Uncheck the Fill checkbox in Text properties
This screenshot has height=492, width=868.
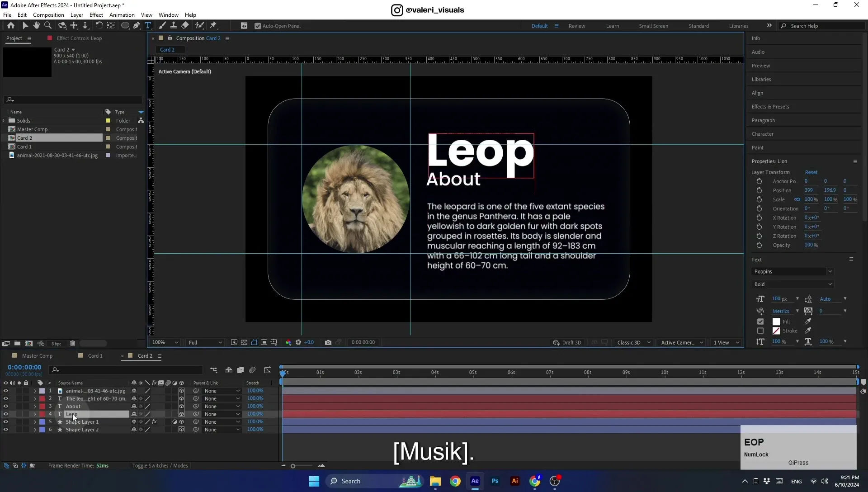point(760,322)
